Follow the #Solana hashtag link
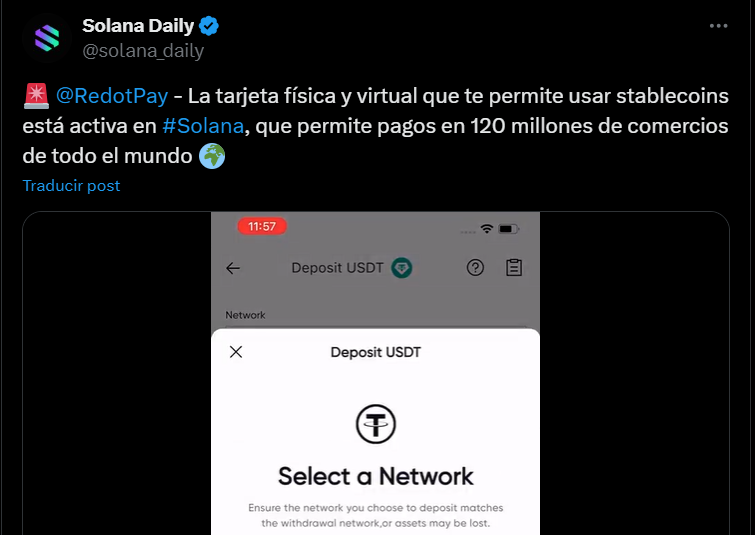The width and height of the screenshot is (755, 535). coord(203,126)
